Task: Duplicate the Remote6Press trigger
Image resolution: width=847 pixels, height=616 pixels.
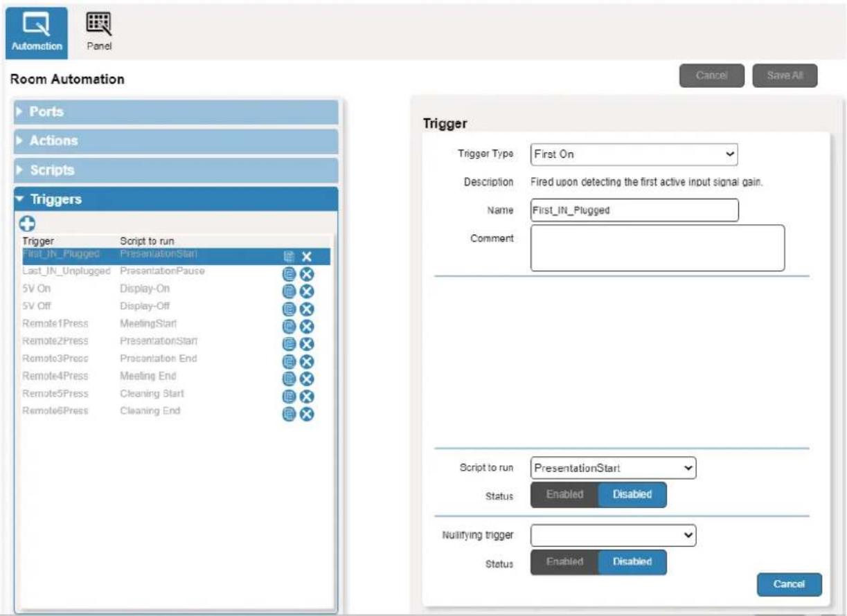Action: click(289, 414)
